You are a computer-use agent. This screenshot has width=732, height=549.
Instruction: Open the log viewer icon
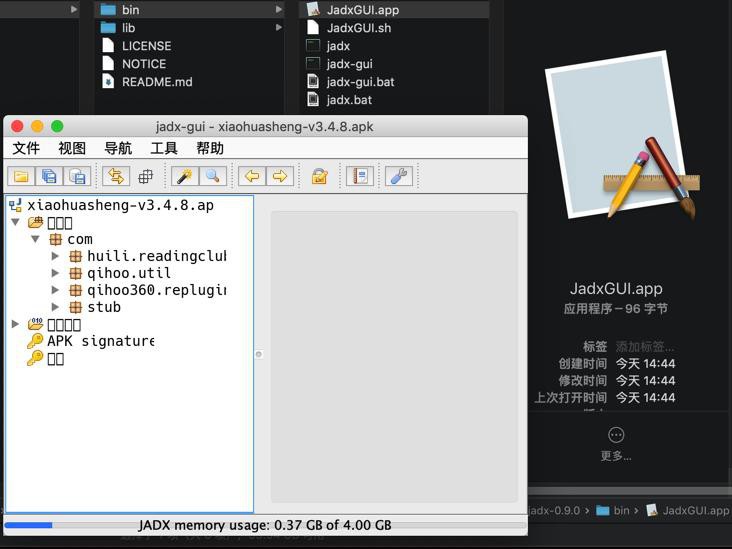point(360,176)
